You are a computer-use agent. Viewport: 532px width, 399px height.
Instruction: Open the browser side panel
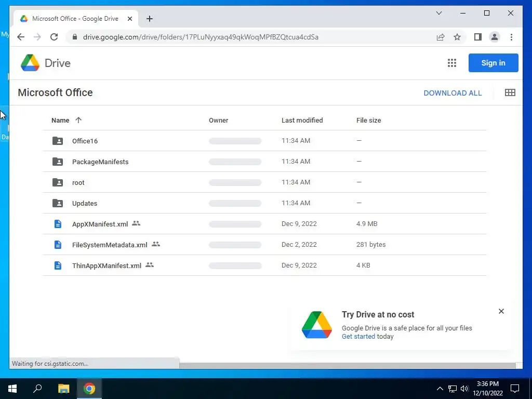click(x=478, y=37)
